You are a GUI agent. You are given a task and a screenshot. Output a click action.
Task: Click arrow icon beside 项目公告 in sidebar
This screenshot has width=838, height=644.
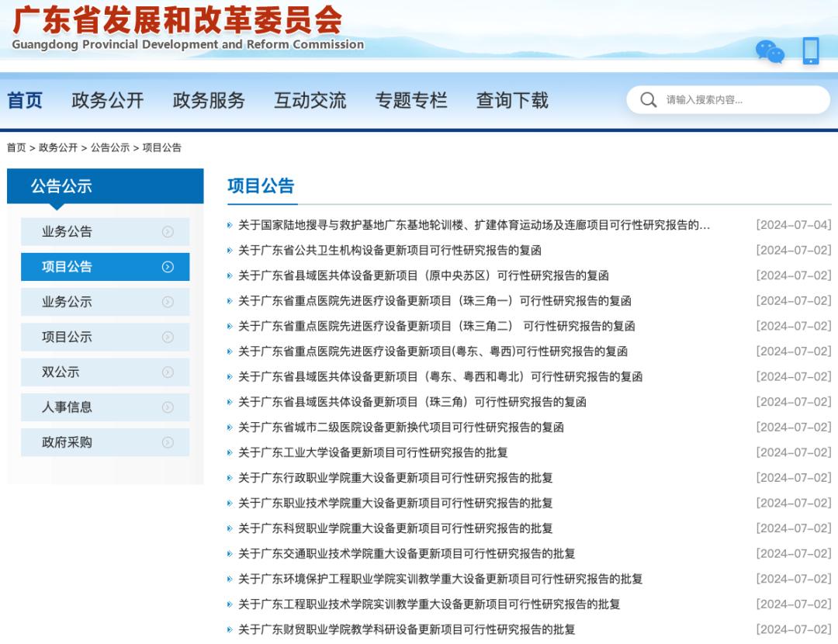[168, 267]
